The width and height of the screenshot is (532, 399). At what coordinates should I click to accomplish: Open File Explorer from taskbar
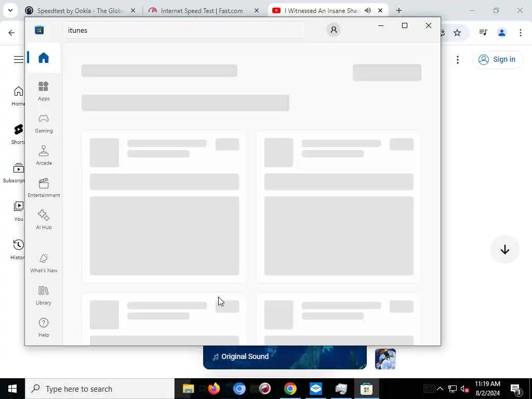(x=188, y=389)
